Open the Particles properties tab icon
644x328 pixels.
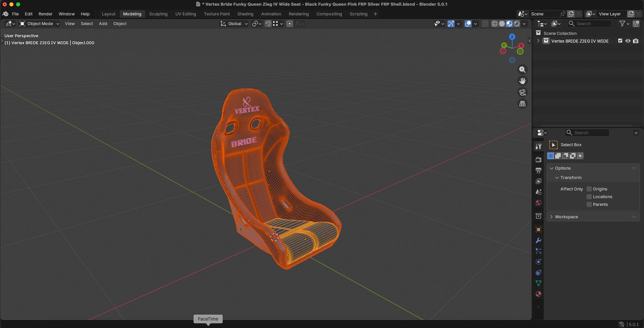[x=538, y=251]
